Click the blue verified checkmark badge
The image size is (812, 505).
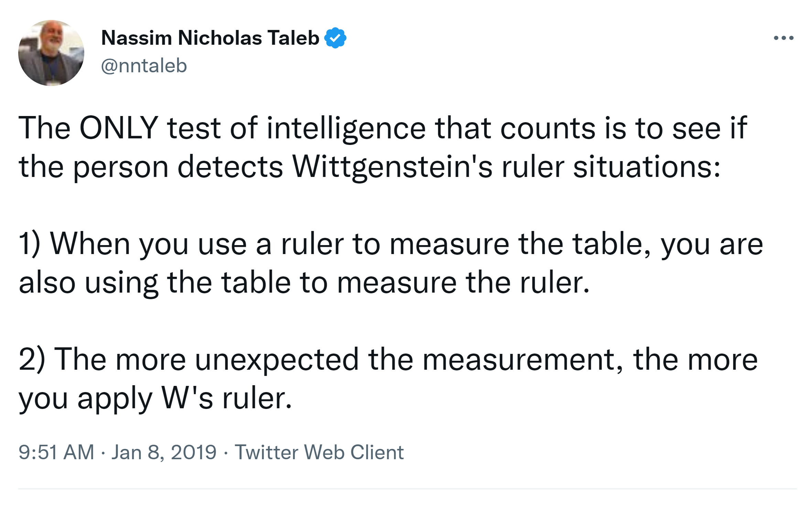[x=335, y=38]
